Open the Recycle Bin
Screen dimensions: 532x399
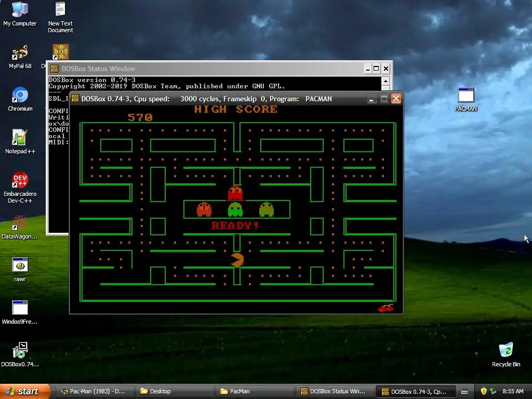(x=506, y=354)
